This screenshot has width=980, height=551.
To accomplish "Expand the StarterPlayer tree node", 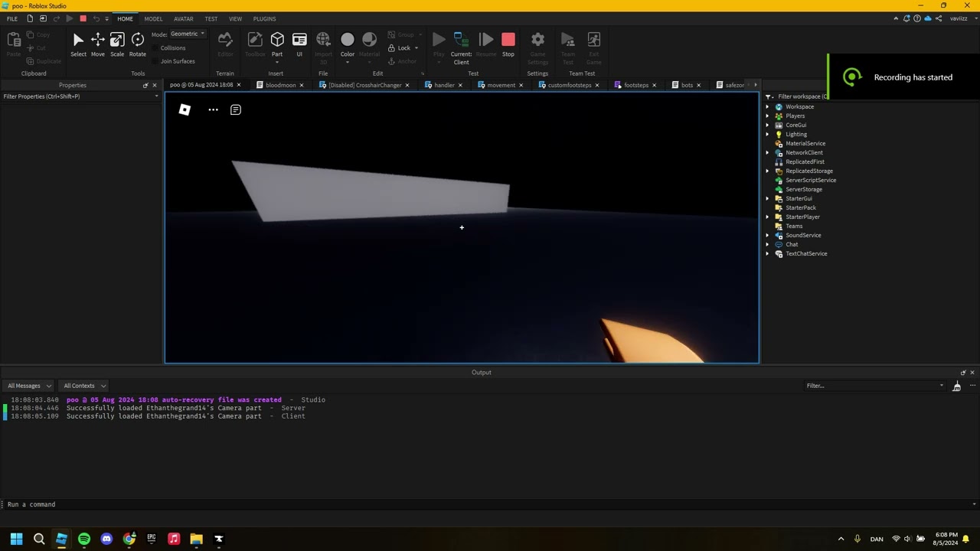I will (x=768, y=217).
